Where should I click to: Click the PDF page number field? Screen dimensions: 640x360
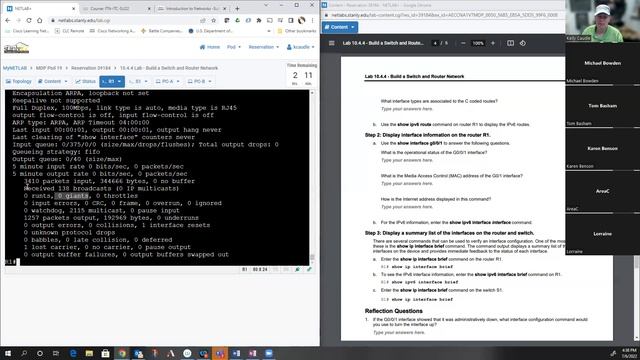pyautogui.click(x=436, y=43)
